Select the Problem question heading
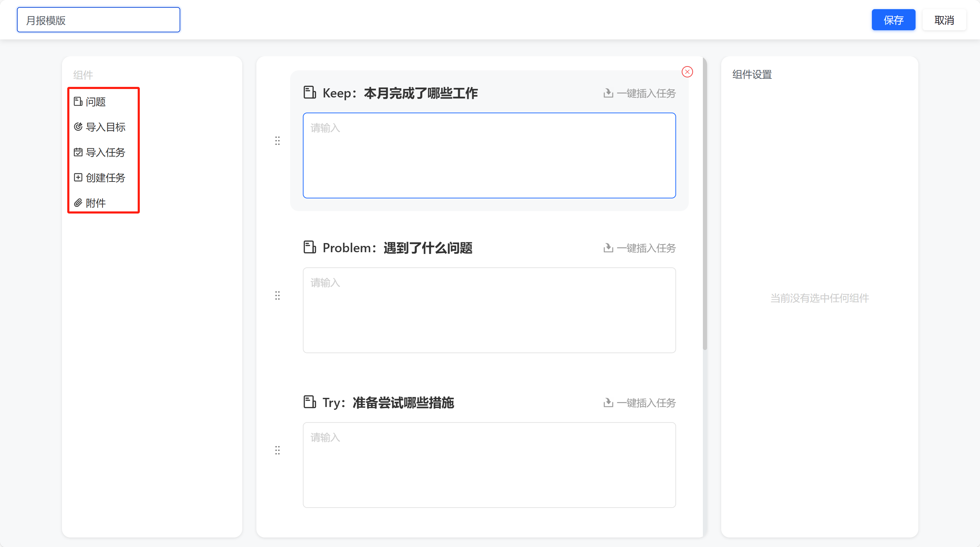Image resolution: width=980 pixels, height=547 pixels. click(x=397, y=248)
